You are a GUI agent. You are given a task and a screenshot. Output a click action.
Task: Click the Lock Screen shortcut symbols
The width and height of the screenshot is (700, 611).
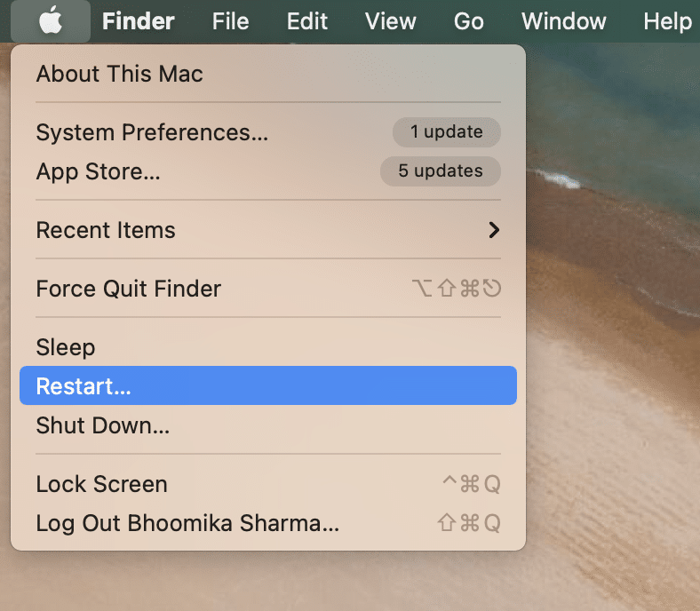pyautogui.click(x=471, y=484)
